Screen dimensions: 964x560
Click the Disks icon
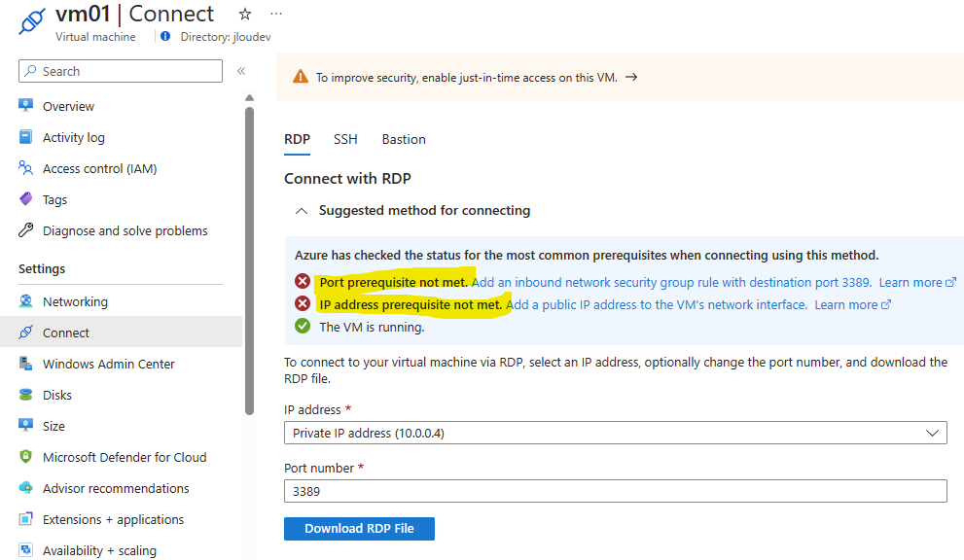pos(26,395)
